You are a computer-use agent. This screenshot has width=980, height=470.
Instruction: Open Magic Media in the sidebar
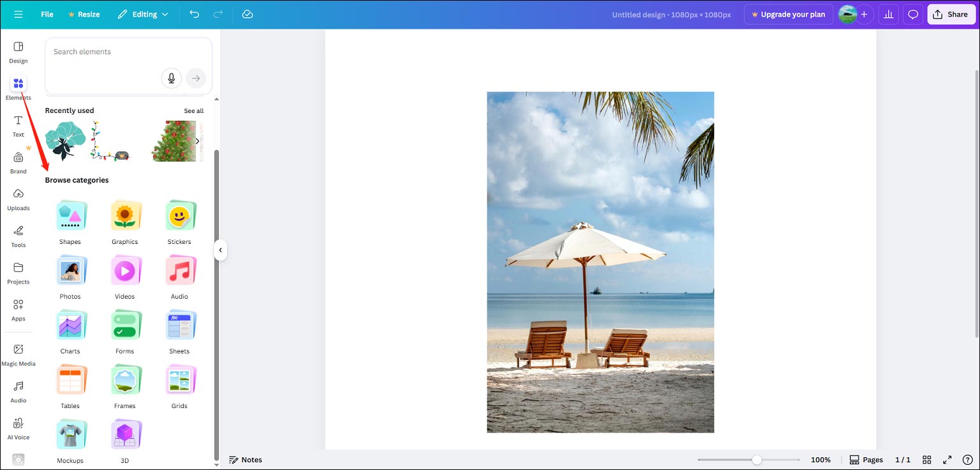pos(18,353)
